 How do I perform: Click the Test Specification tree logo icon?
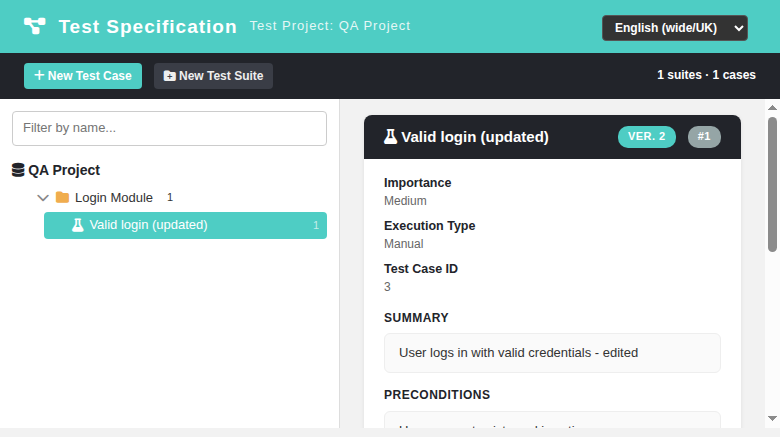pyautogui.click(x=34, y=26)
